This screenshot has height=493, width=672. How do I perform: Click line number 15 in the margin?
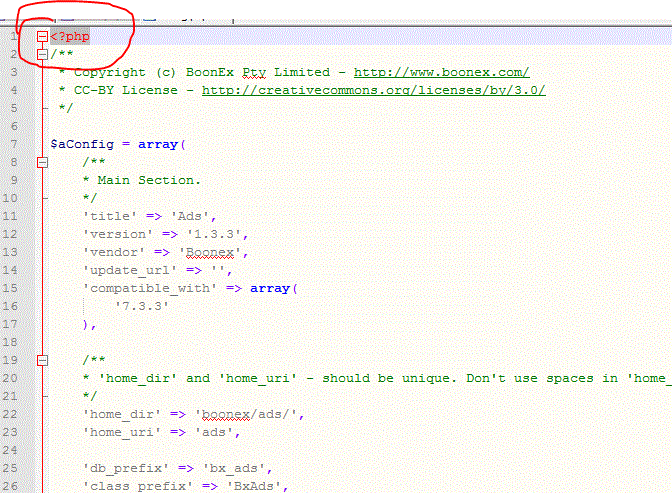point(11,288)
